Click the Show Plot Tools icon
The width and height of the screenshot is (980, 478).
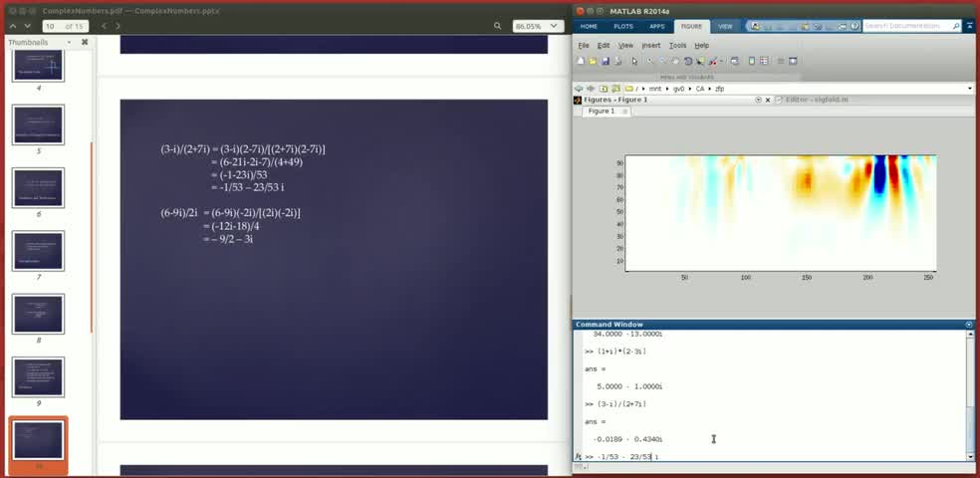[793, 61]
